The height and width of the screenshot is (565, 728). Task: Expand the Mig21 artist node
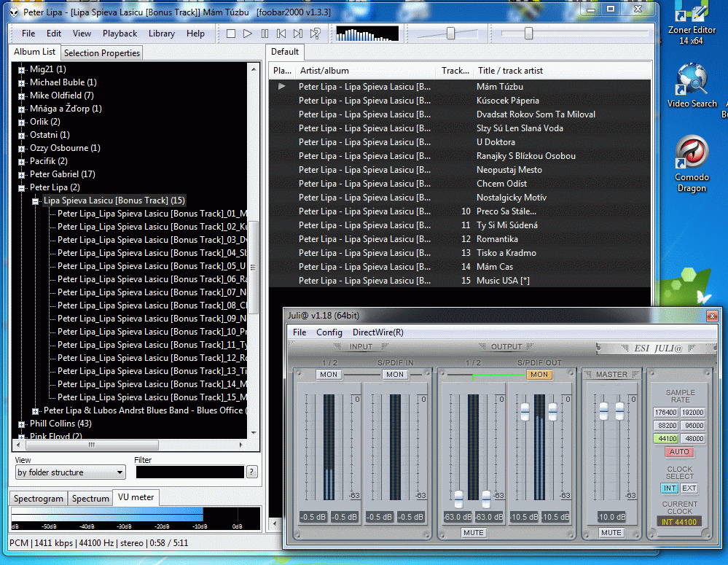click(x=21, y=70)
